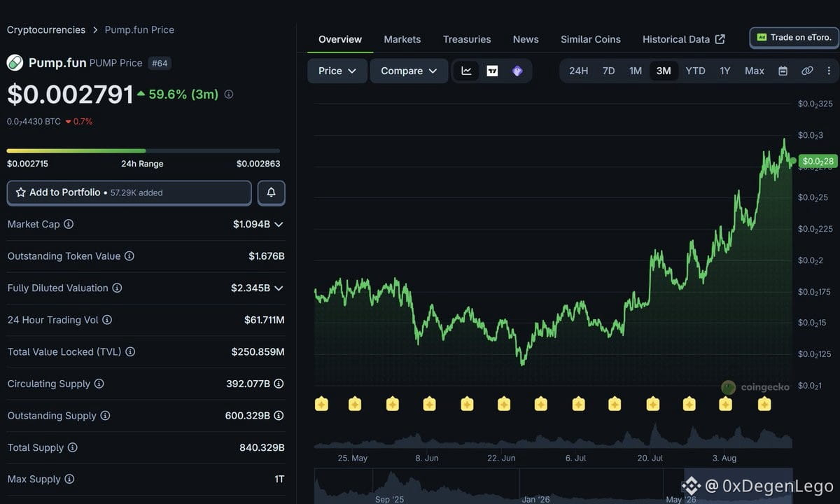This screenshot has height=504, width=840.
Task: Click the Fully Diluted Valuation info icon
Action: [117, 288]
